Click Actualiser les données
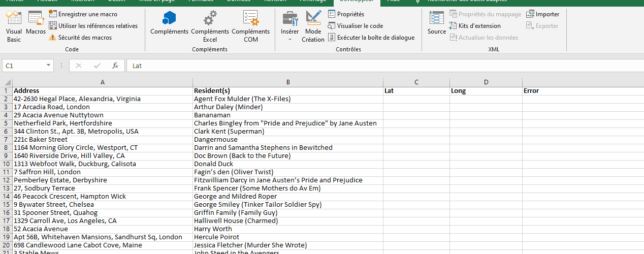The image size is (644, 254). [x=484, y=38]
